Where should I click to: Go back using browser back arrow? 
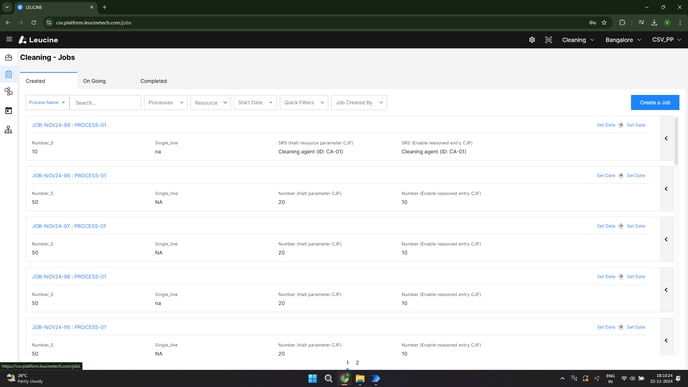[x=8, y=22]
